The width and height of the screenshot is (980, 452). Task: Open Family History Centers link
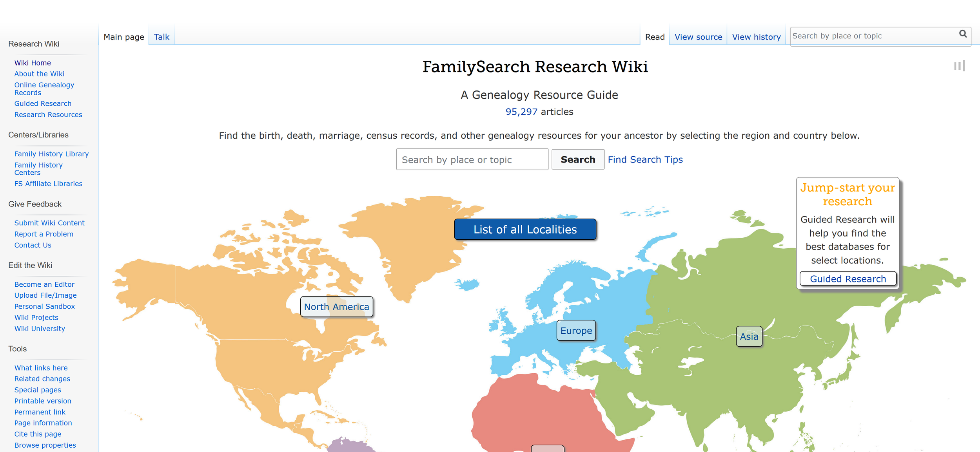coord(38,168)
